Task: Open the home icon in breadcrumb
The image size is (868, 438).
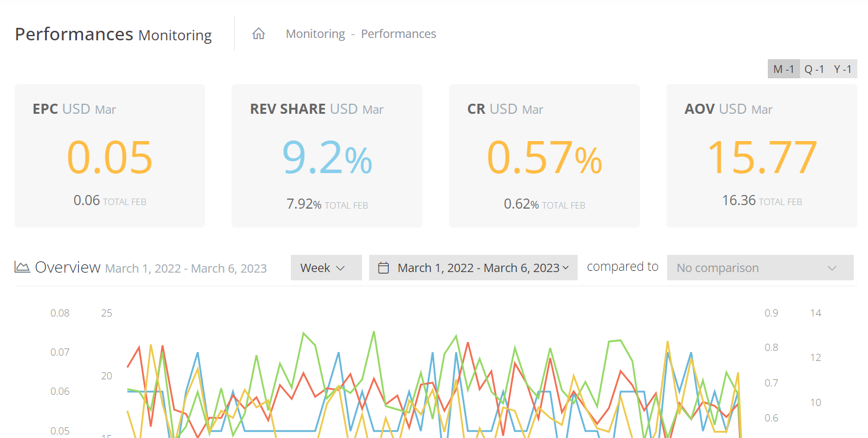Action: (x=258, y=34)
